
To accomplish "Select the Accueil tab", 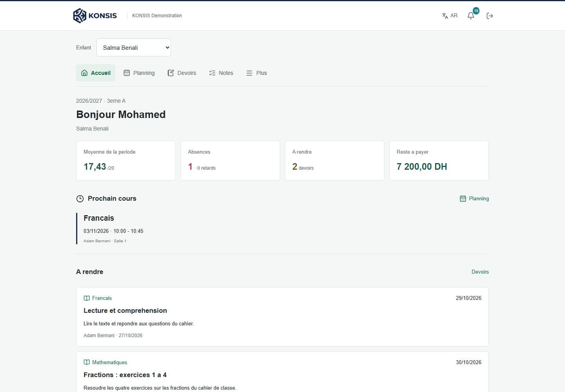I will pos(96,73).
